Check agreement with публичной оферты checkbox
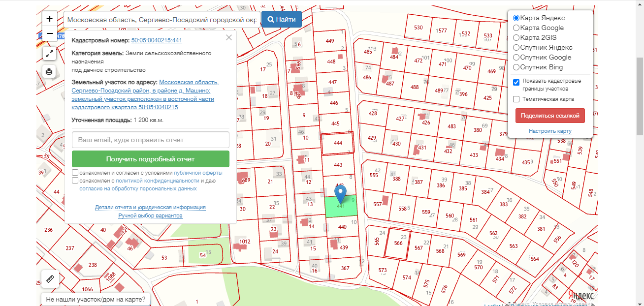 tap(75, 173)
